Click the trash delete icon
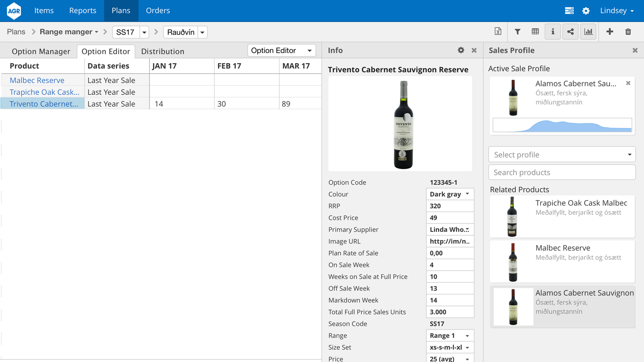The width and height of the screenshot is (644, 362). tap(628, 32)
